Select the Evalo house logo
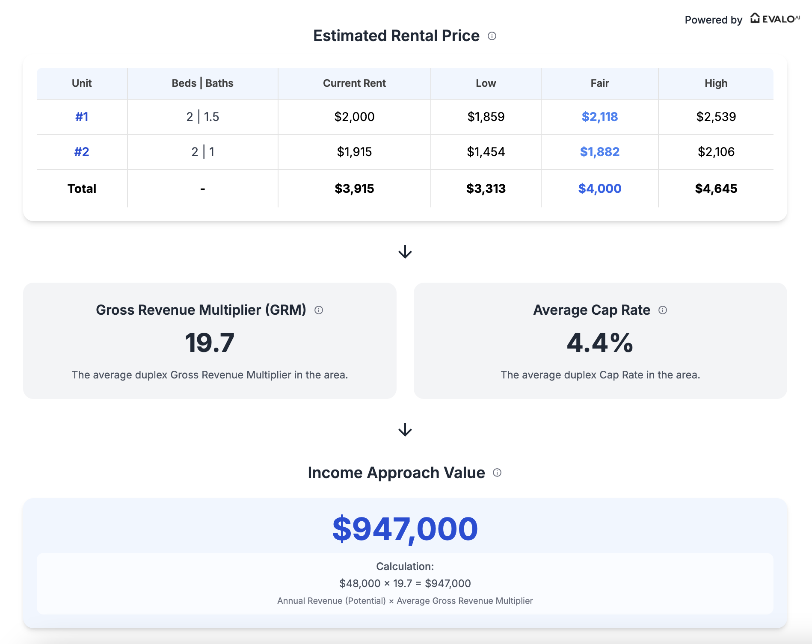Image resolution: width=812 pixels, height=644 pixels. pyautogui.click(x=756, y=18)
